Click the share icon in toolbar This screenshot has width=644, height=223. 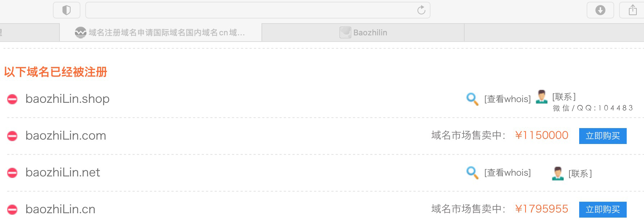(x=632, y=10)
